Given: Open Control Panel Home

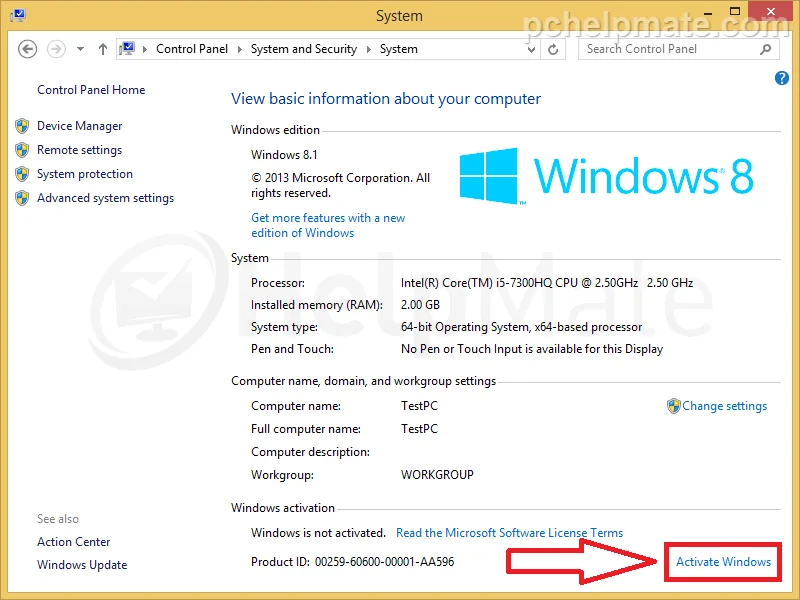Looking at the screenshot, I should (x=91, y=90).
